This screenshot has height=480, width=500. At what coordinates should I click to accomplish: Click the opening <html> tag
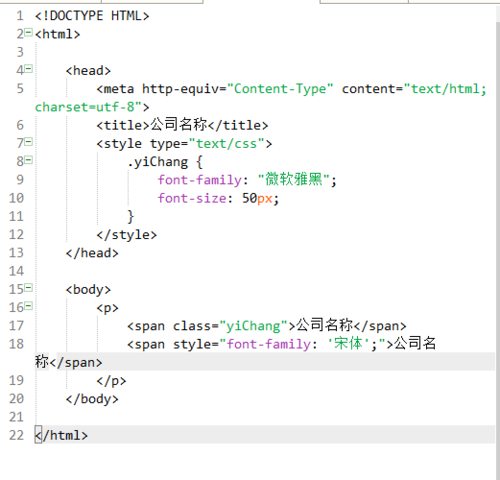58,34
